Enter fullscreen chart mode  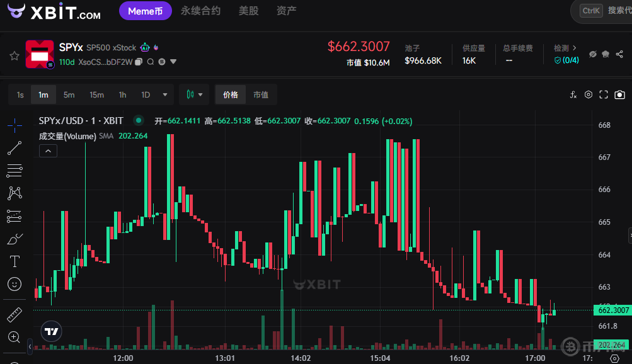[604, 94]
